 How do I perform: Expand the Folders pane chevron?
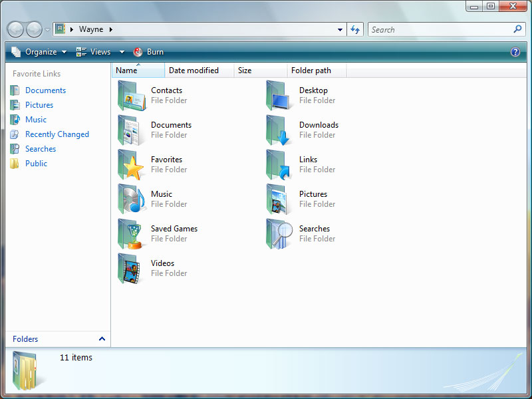[102, 338]
